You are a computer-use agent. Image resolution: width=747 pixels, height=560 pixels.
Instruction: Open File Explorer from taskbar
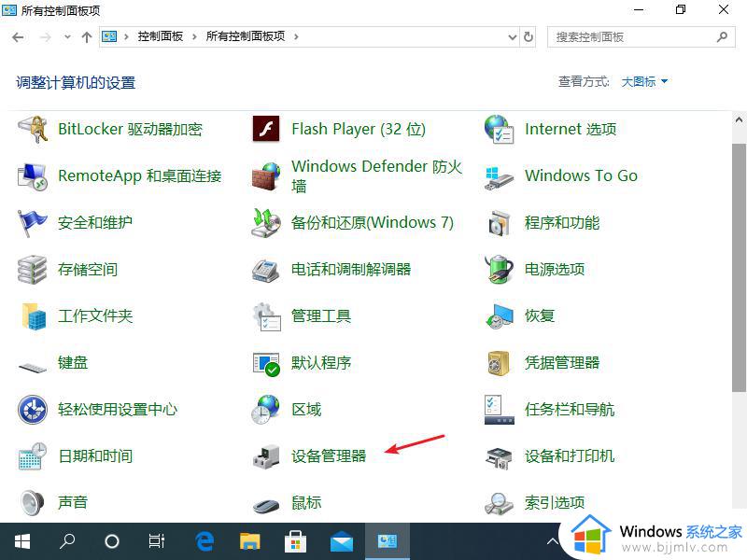click(249, 541)
